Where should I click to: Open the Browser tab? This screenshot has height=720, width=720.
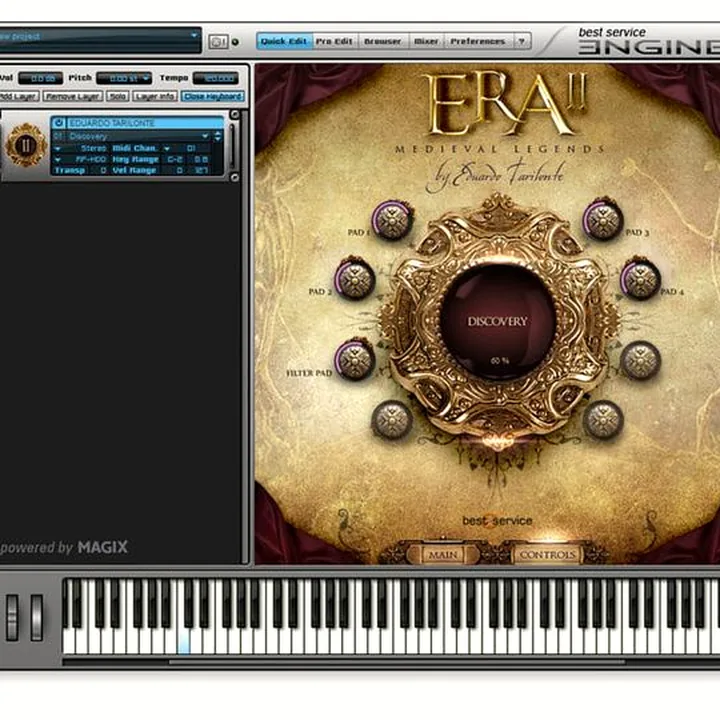point(382,41)
